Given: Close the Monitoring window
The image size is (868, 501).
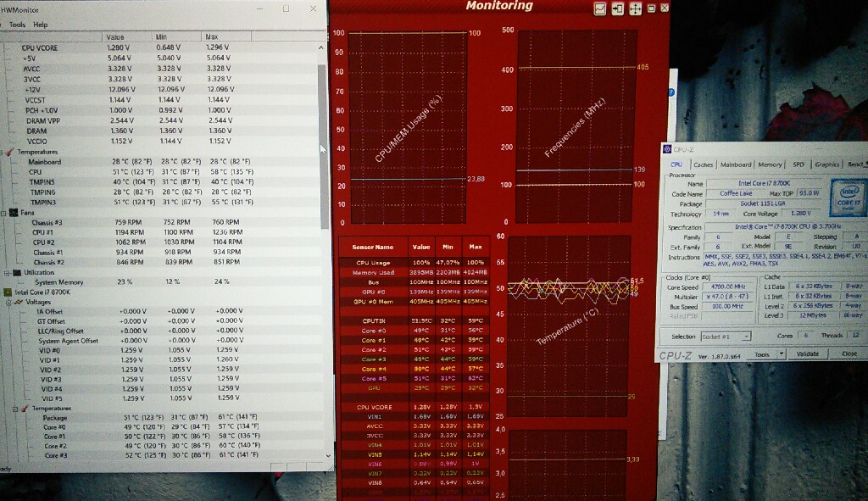Looking at the screenshot, I should (665, 8).
